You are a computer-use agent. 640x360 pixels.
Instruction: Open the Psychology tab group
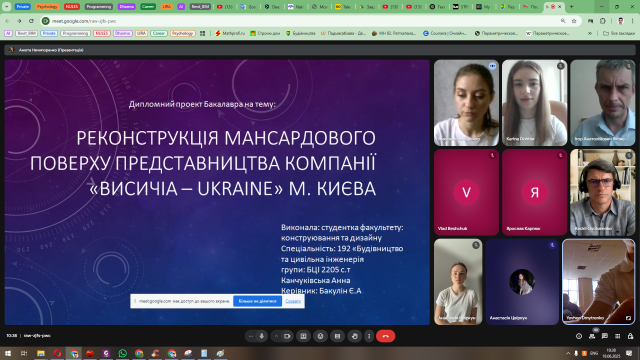(47, 7)
